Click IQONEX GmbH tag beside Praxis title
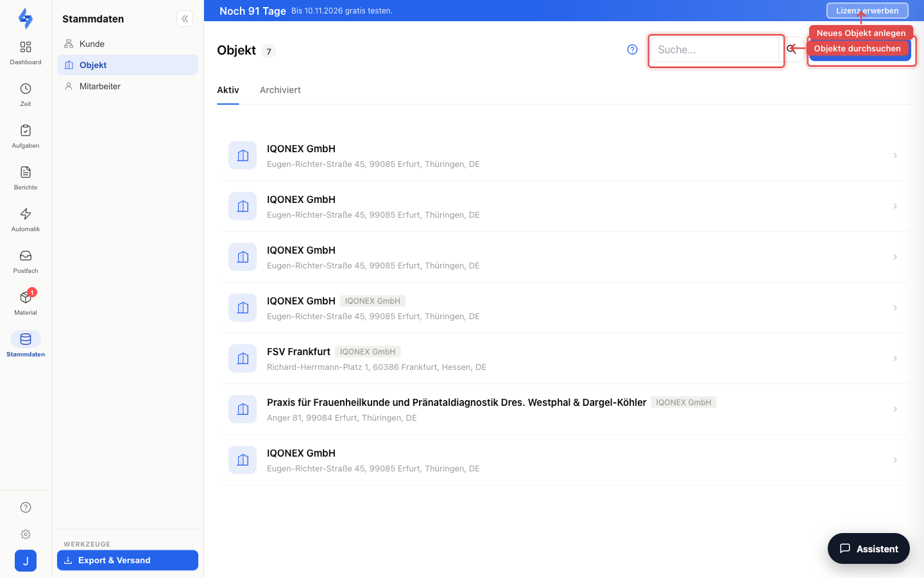Image resolution: width=924 pixels, height=578 pixels. point(683,403)
